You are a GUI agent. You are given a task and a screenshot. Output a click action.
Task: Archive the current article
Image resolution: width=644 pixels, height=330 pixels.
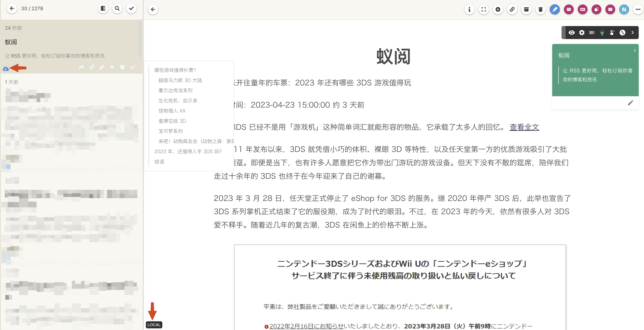pyautogui.click(x=526, y=9)
